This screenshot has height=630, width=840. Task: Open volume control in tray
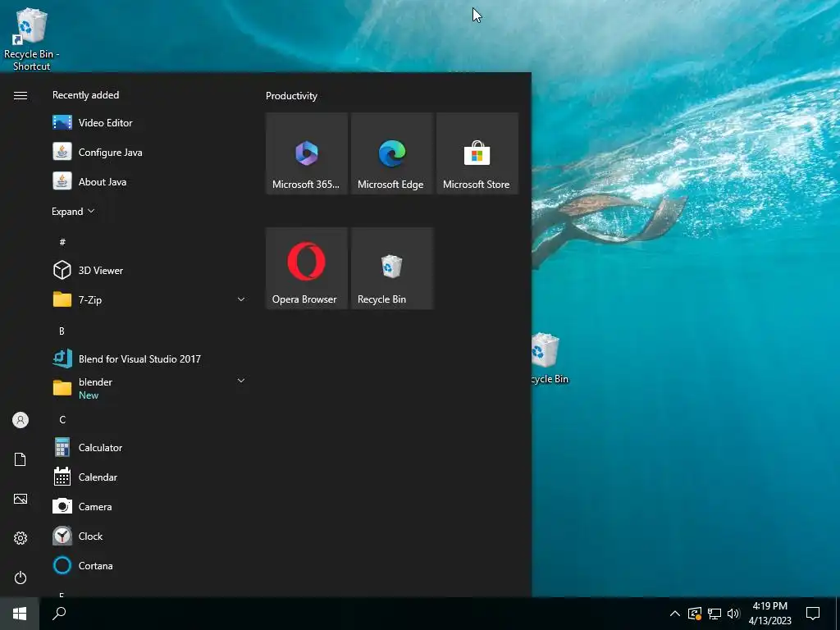pos(733,614)
